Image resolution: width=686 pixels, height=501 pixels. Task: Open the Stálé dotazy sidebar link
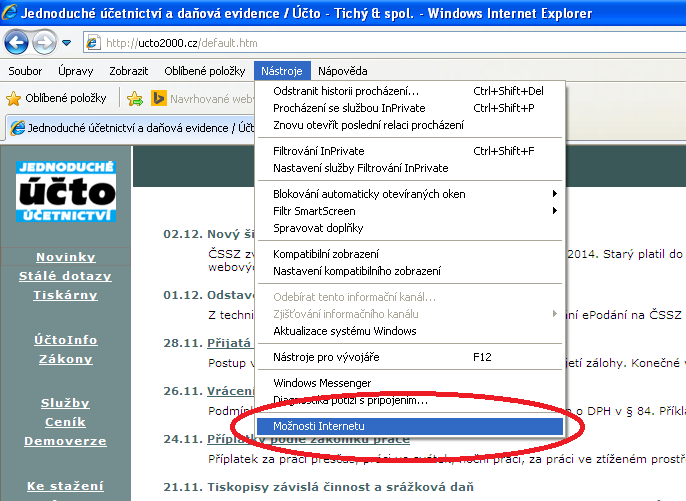coord(65,276)
